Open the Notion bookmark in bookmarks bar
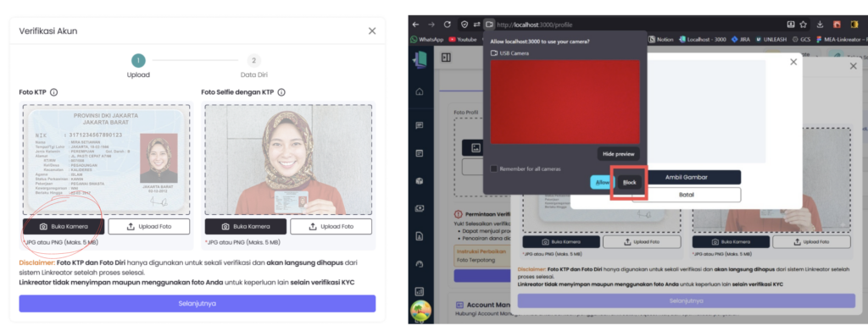 (x=661, y=39)
